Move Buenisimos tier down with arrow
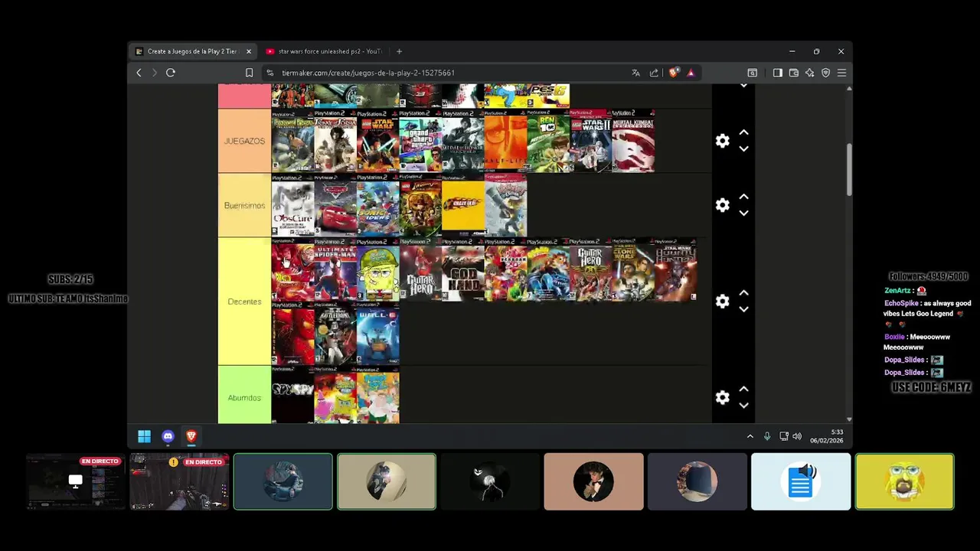 coord(743,214)
